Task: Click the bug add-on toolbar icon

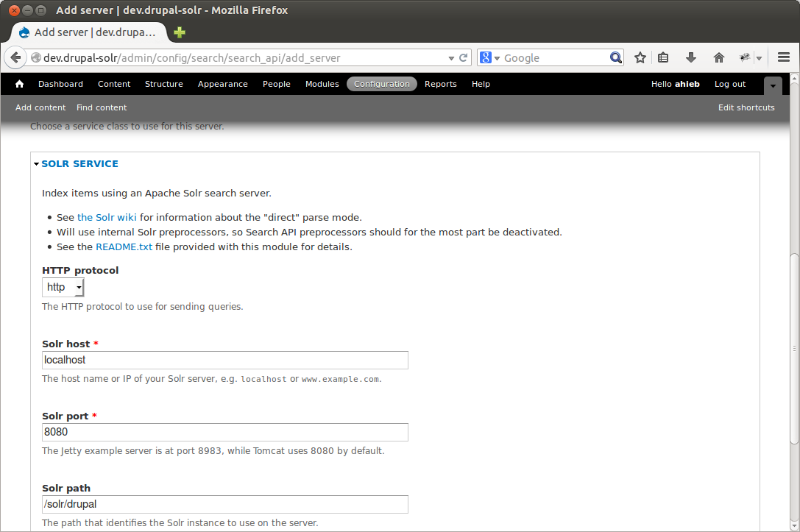Action: (x=745, y=57)
